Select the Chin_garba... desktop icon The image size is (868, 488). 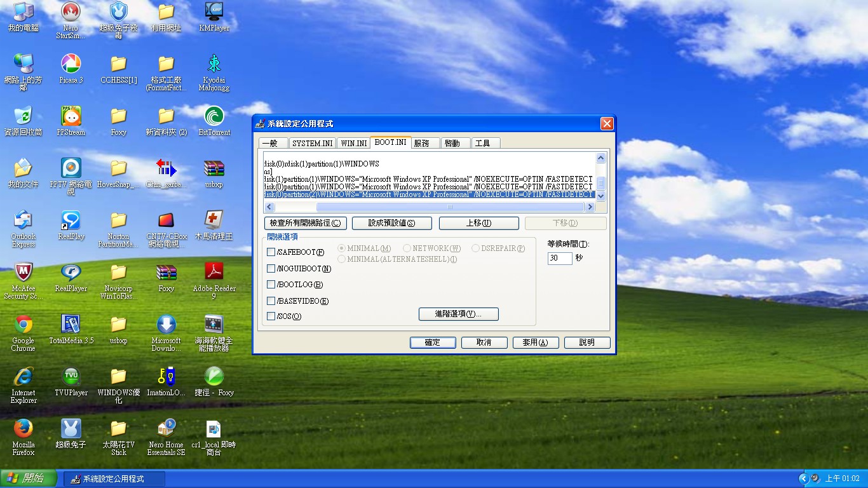[x=166, y=173]
